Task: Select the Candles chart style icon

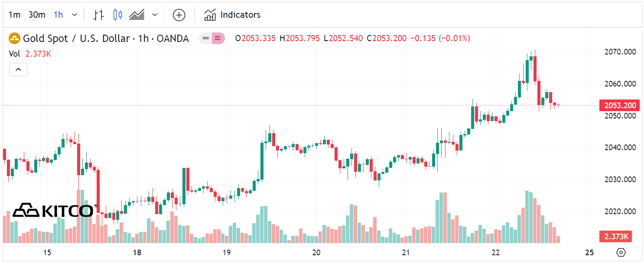Action: pos(117,15)
